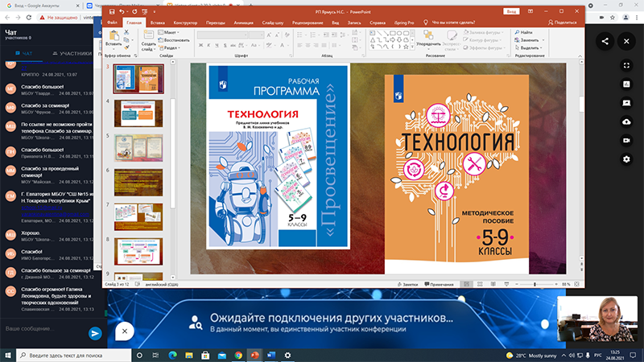This screenshot has height=362, width=644.
Task: Select slide 8 thumbnail
Action: pyautogui.click(x=138, y=251)
